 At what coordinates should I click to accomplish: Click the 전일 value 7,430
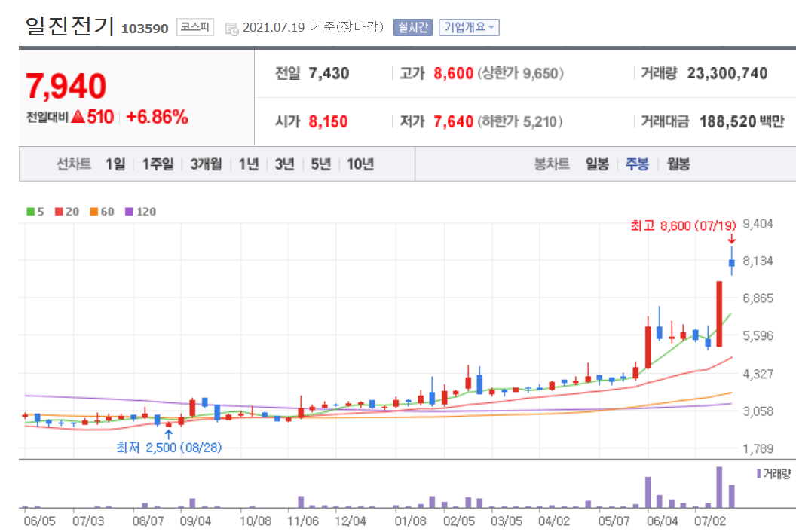tap(329, 74)
